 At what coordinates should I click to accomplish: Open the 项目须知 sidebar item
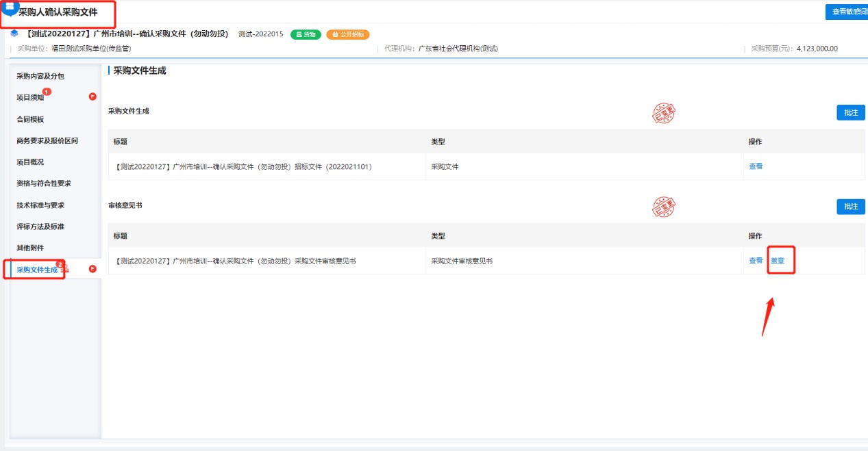[x=30, y=98]
